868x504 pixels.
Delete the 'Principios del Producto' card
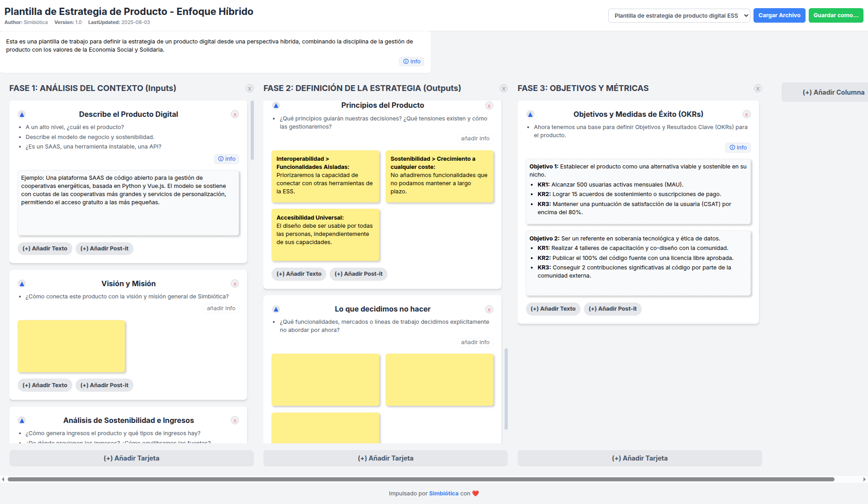tap(489, 106)
